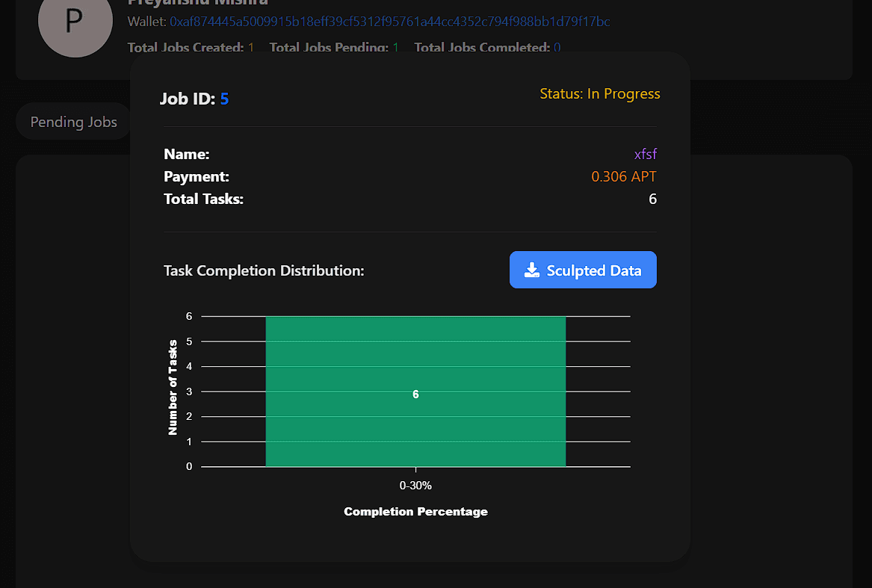Click the Task Completion Distribution heading
Viewport: 872px width, 588px height.
tap(264, 270)
